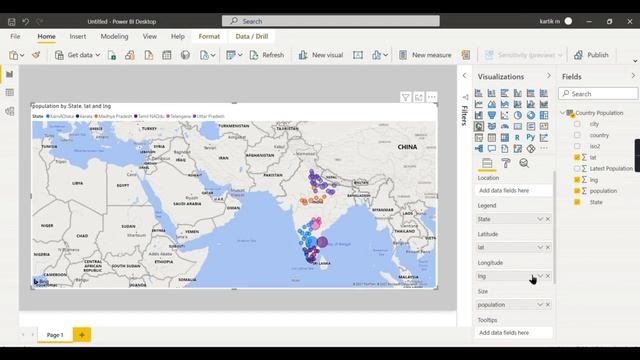Collapse the Visualizations pane chevron
640x360 pixels.
point(549,76)
